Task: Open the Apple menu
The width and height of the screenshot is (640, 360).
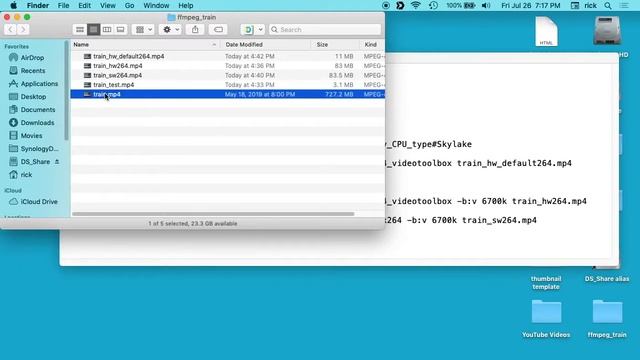Action: tap(13, 6)
